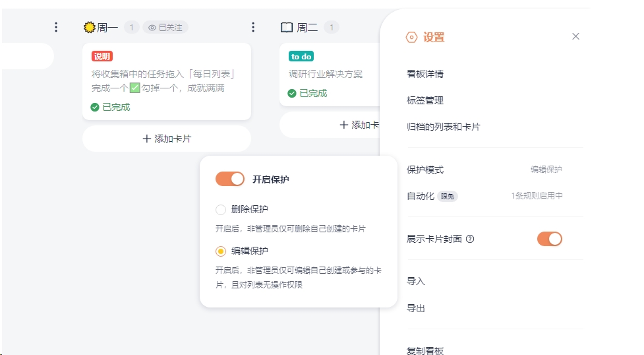Click three-dot menu on the leftmost list
The height and width of the screenshot is (355, 644).
coord(56,27)
